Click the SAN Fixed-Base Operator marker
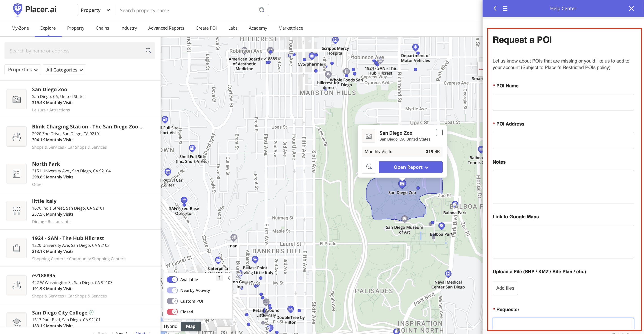The image size is (644, 334). point(184,200)
